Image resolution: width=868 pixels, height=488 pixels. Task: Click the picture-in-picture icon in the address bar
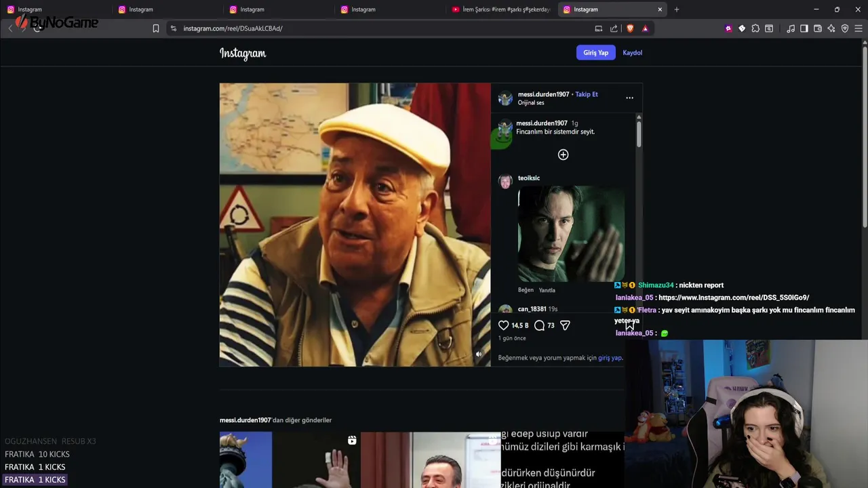coord(598,28)
